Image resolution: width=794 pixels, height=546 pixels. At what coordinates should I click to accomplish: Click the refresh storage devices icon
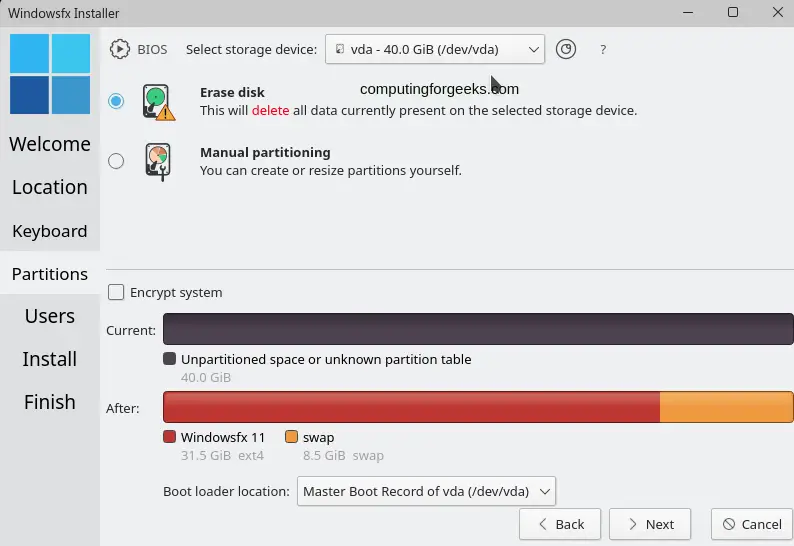point(566,49)
